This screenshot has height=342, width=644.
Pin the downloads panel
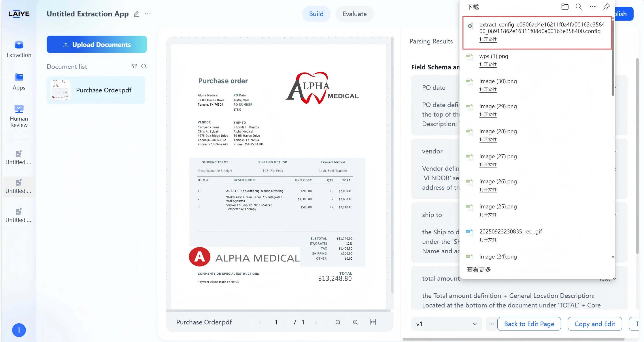coord(607,7)
